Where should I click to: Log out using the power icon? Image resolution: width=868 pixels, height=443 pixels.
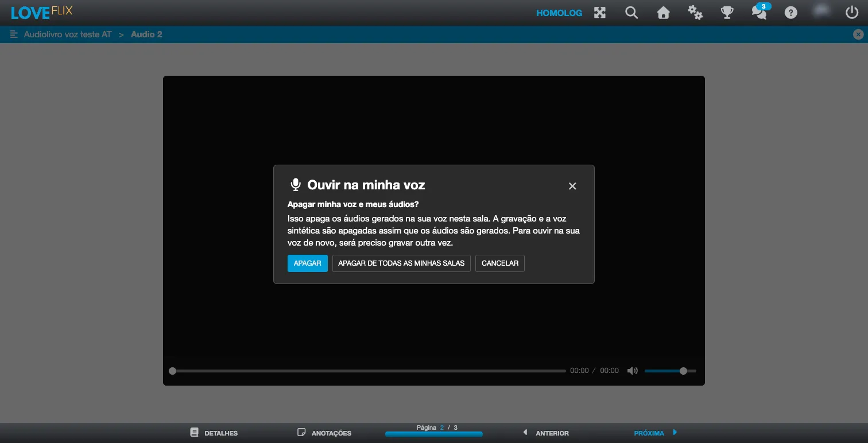coord(852,12)
